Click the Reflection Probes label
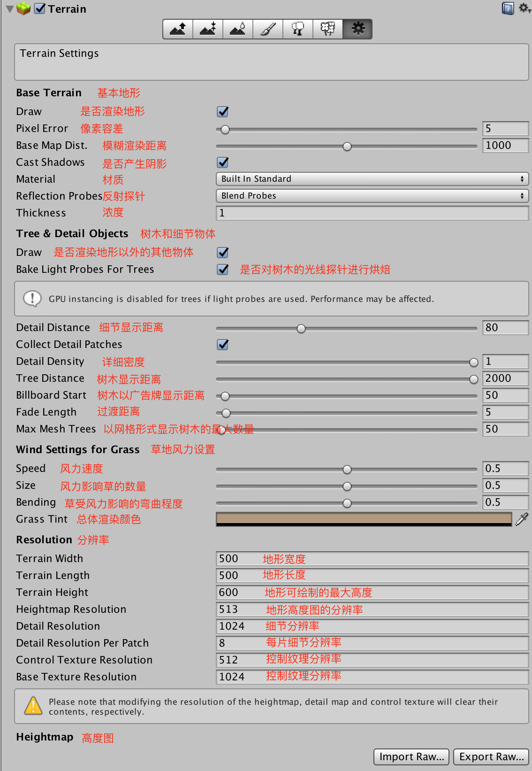The width and height of the screenshot is (532, 771). [59, 196]
